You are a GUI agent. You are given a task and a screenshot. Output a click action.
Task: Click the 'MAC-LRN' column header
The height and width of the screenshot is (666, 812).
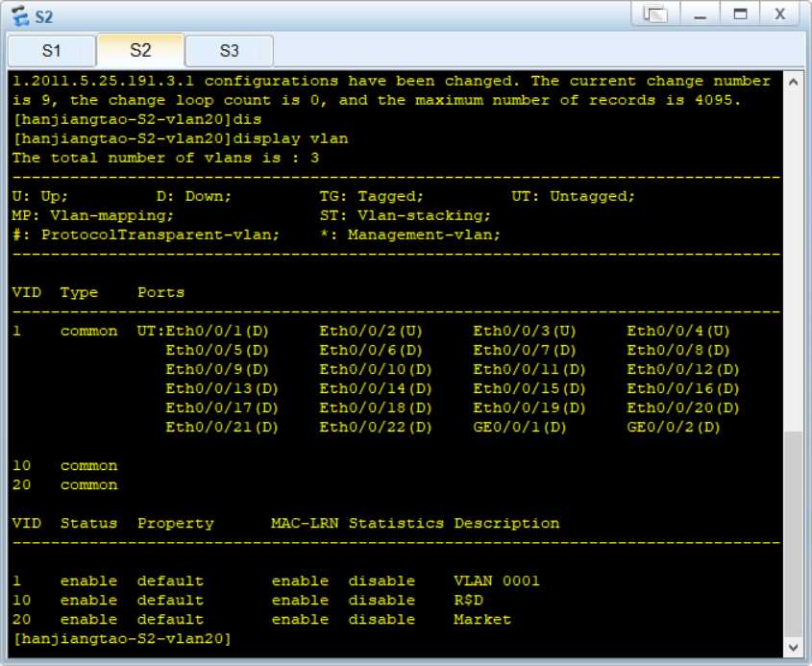tap(305, 524)
